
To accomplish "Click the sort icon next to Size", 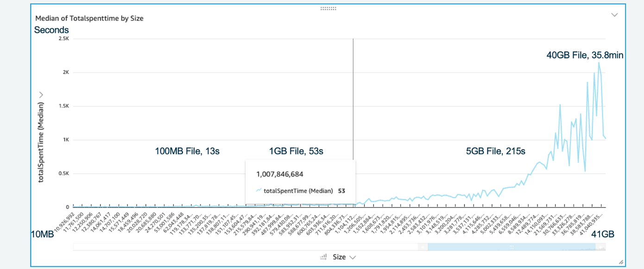I will (323, 256).
